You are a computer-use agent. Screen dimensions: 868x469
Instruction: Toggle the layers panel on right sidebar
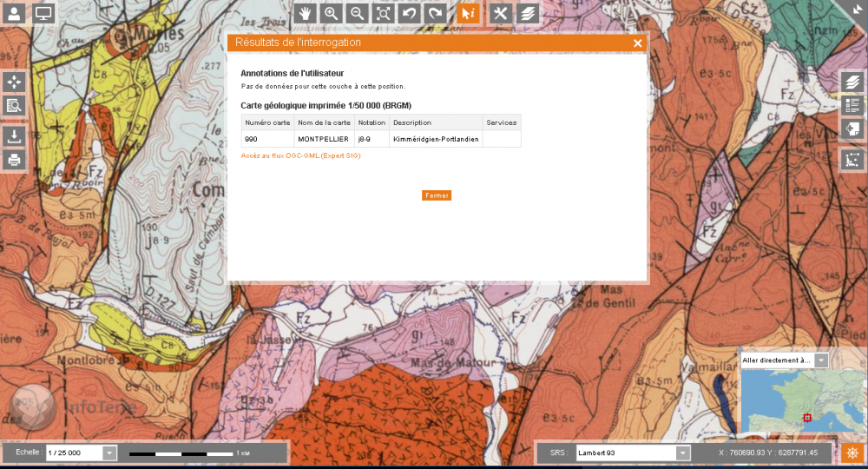[x=852, y=82]
